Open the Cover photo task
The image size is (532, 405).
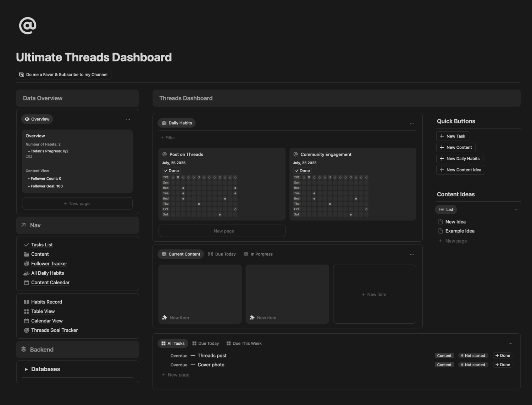tap(211, 365)
